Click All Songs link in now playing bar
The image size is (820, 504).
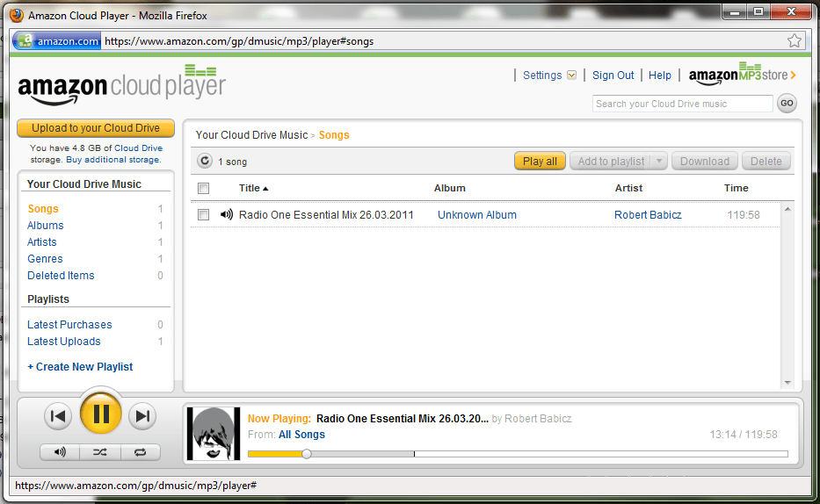(x=301, y=435)
